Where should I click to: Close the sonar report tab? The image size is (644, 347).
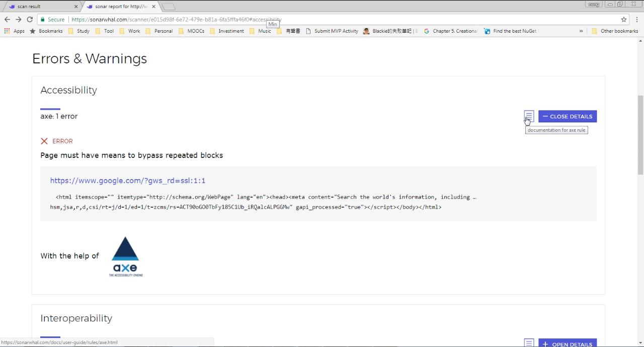[153, 7]
